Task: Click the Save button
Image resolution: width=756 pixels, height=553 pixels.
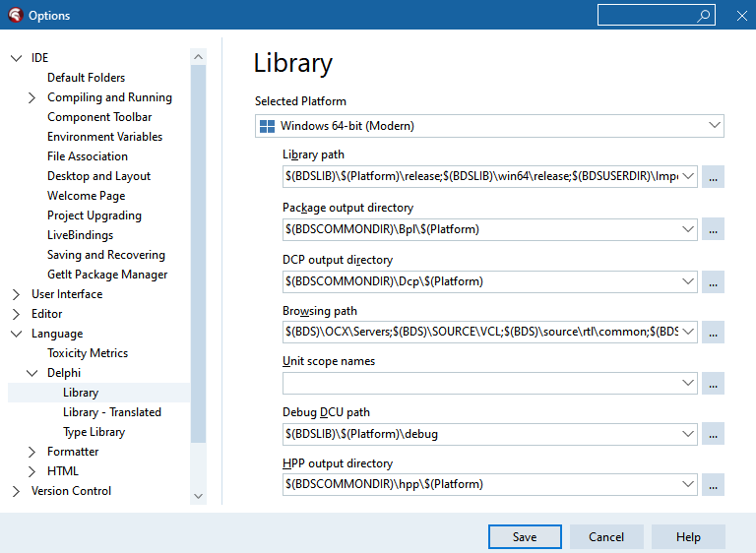Action: tap(525, 536)
